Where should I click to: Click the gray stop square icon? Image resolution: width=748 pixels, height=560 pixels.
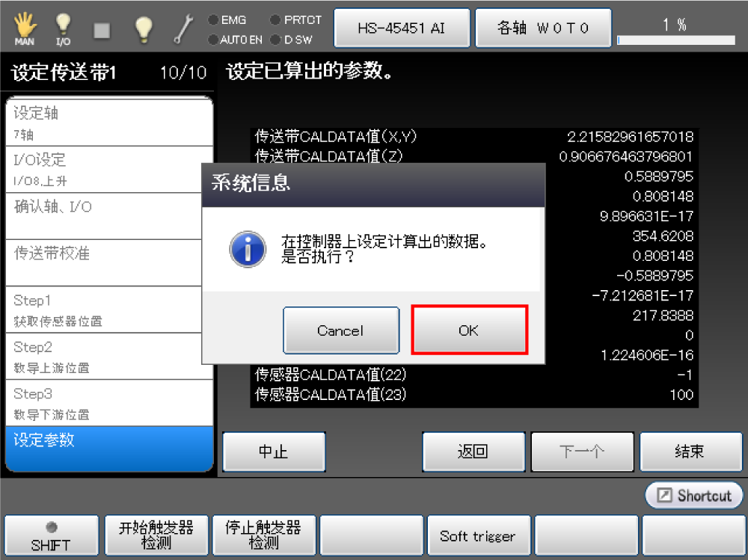pyautogui.click(x=102, y=31)
